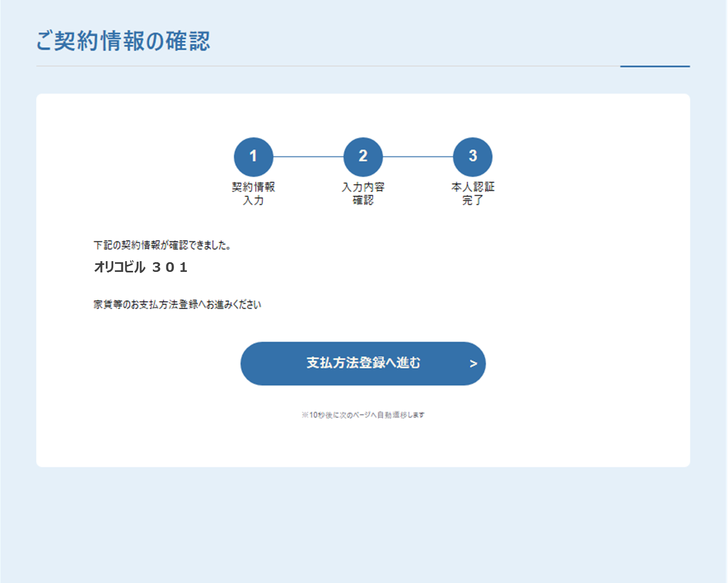Click the room number ３０１
The width and height of the screenshot is (728, 583).
[170, 267]
